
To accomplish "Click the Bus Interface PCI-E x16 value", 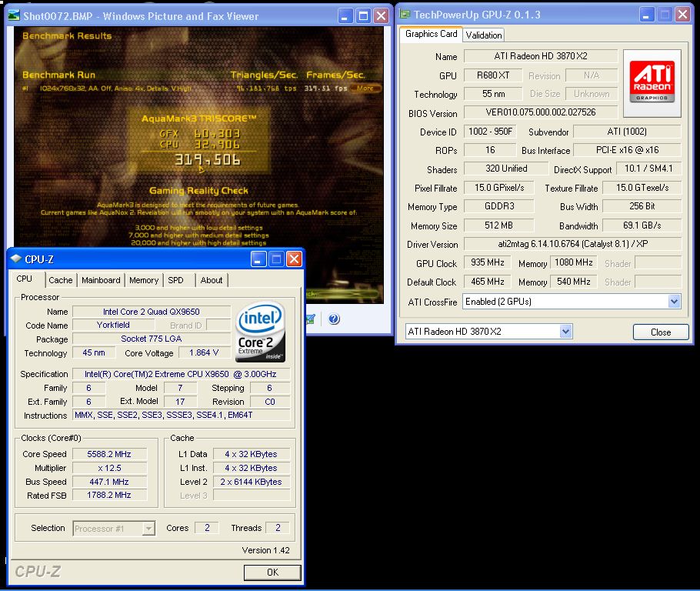I will click(627, 150).
